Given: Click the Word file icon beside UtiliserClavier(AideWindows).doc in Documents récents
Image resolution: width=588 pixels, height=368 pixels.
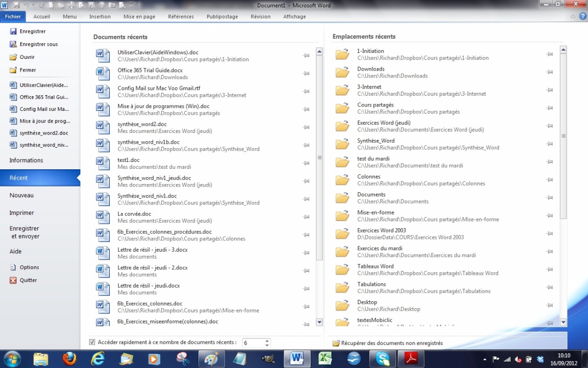Looking at the screenshot, I should pos(103,55).
